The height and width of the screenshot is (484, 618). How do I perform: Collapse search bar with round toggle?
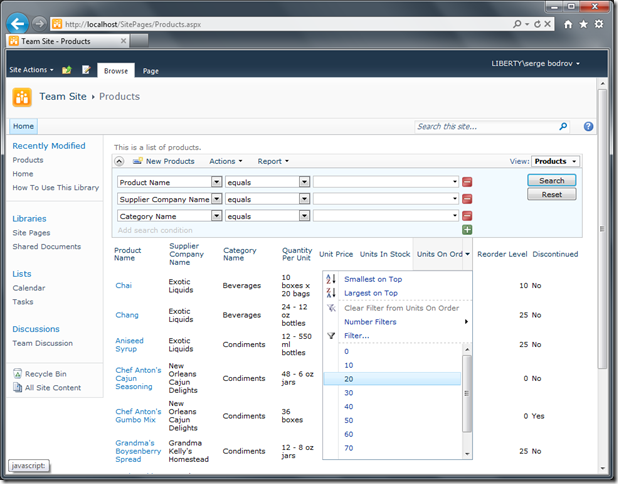tap(119, 161)
